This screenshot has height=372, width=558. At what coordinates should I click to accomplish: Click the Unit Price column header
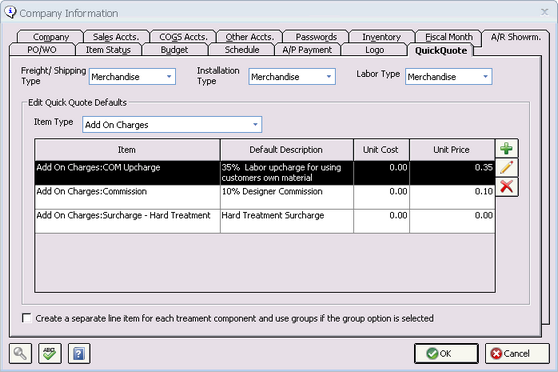[452, 150]
